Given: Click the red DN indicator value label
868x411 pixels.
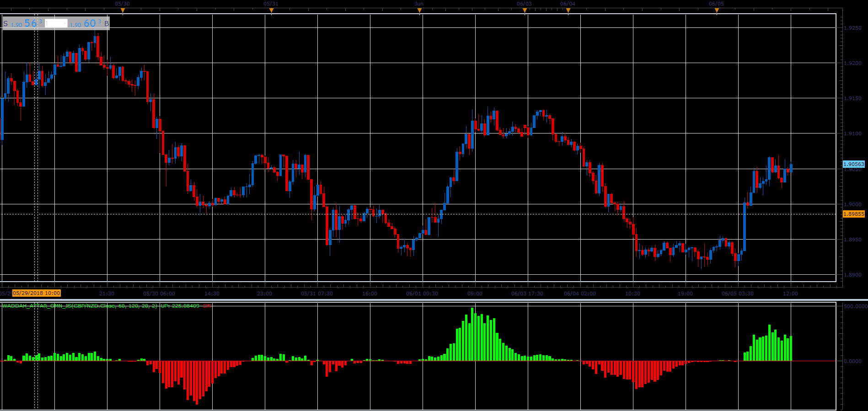Looking at the screenshot, I should click(x=207, y=306).
